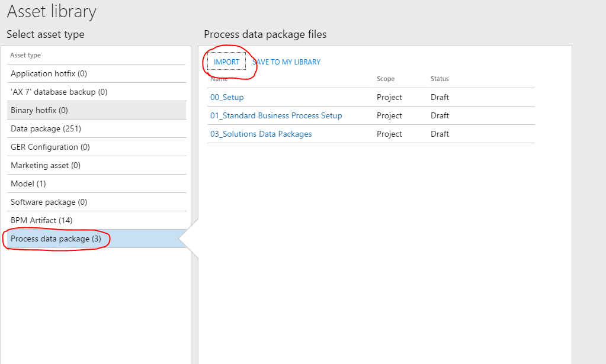Select the 'AX 7' database backup type
This screenshot has height=364, width=606.
tap(53, 92)
